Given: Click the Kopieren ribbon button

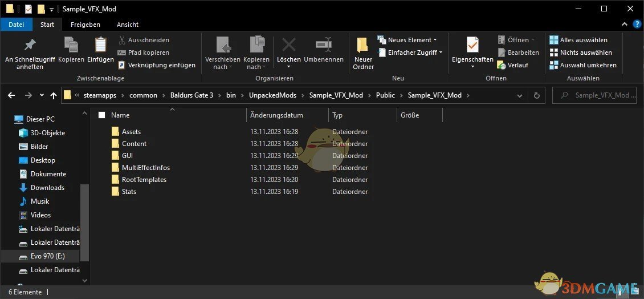Looking at the screenshot, I should tap(71, 50).
